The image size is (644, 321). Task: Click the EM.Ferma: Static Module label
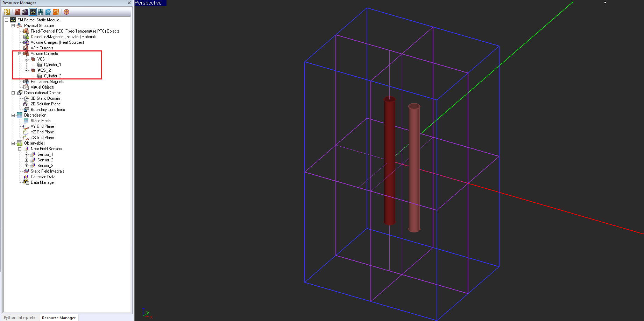coord(38,20)
